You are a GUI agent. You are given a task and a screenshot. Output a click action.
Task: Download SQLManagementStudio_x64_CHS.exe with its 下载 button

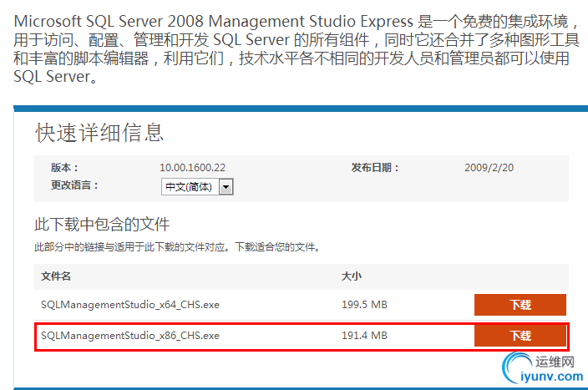click(520, 305)
